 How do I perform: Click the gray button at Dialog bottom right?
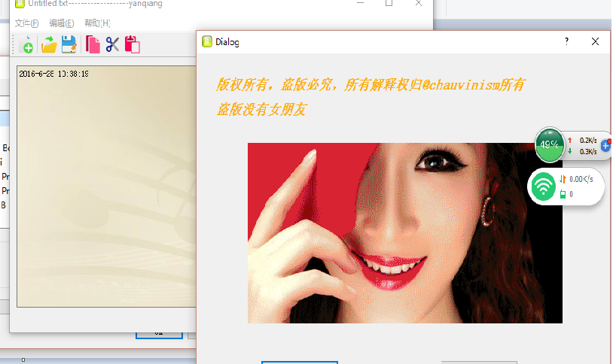click(x=479, y=362)
